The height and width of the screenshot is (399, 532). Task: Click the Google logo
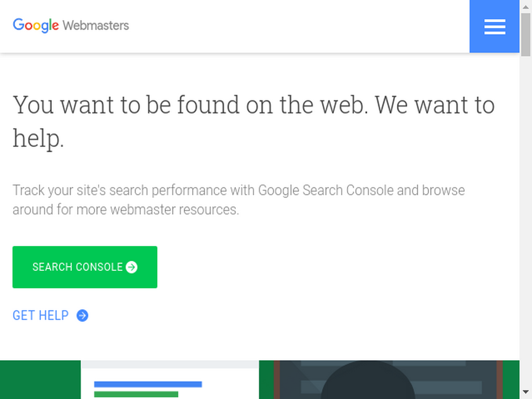pos(36,25)
